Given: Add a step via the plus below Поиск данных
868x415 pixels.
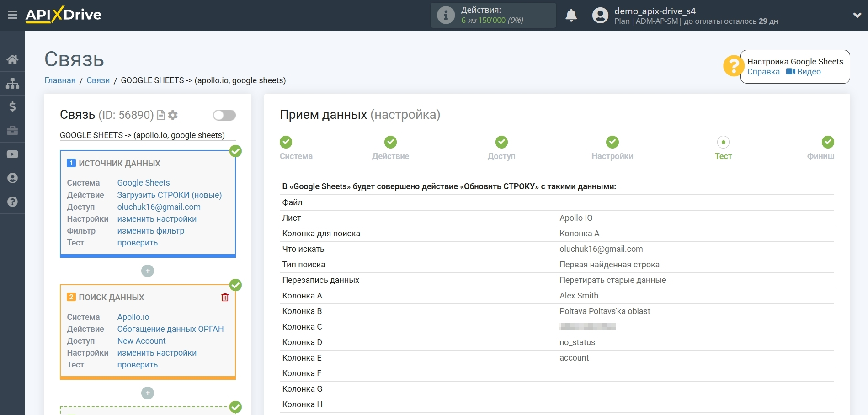Looking at the screenshot, I should (148, 393).
